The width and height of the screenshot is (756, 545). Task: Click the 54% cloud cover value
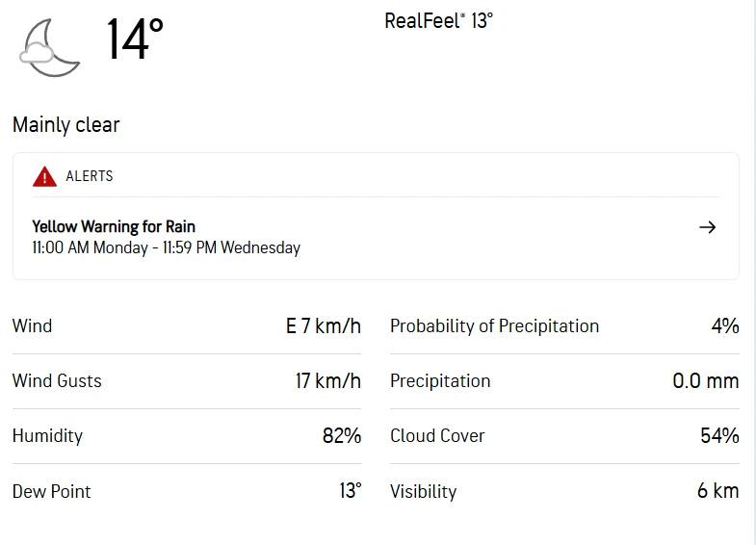(x=719, y=435)
